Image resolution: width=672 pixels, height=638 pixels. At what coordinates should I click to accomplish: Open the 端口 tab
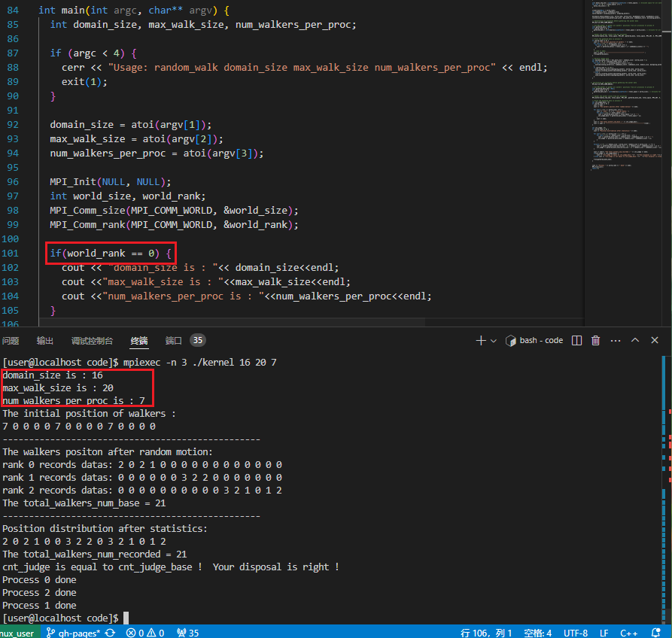pyautogui.click(x=174, y=341)
